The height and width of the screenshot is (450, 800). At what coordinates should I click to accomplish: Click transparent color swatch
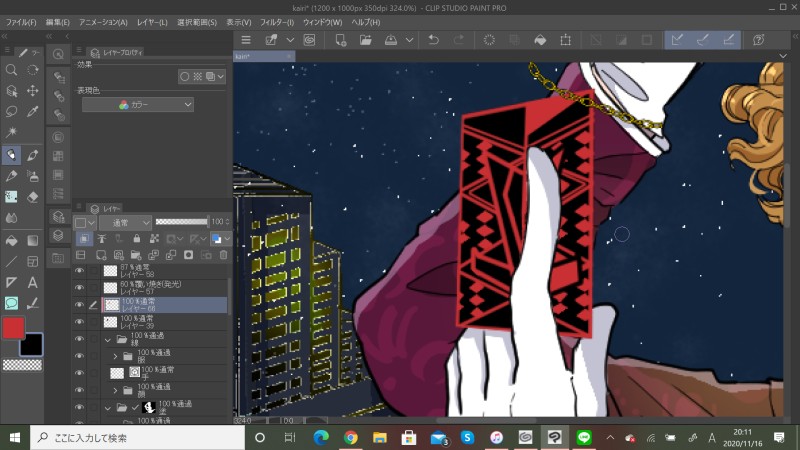click(x=22, y=365)
